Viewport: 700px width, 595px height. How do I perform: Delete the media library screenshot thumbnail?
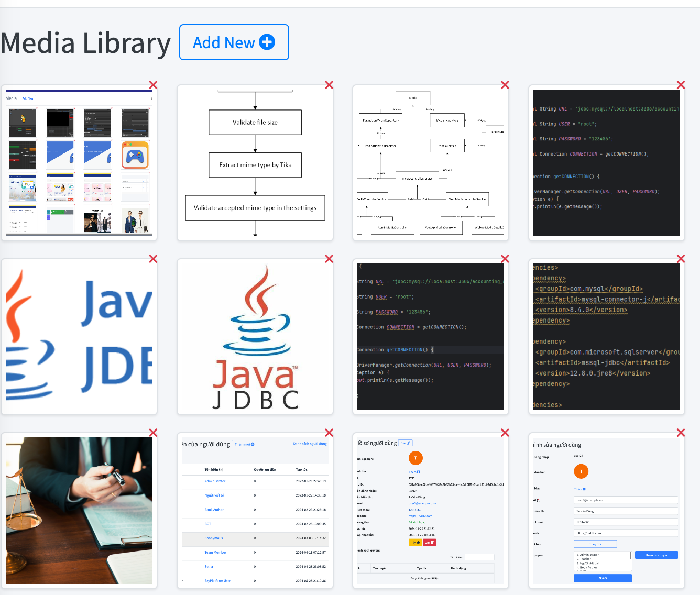click(153, 85)
